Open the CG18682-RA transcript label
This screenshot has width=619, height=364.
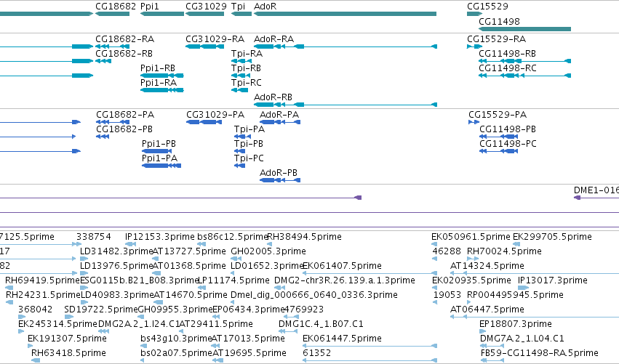click(125, 39)
